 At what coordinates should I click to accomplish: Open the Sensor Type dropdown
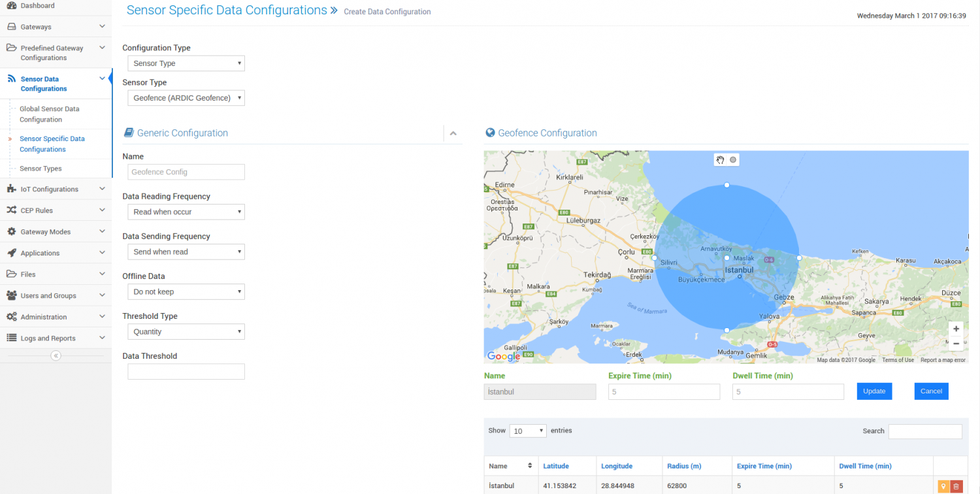[186, 97]
